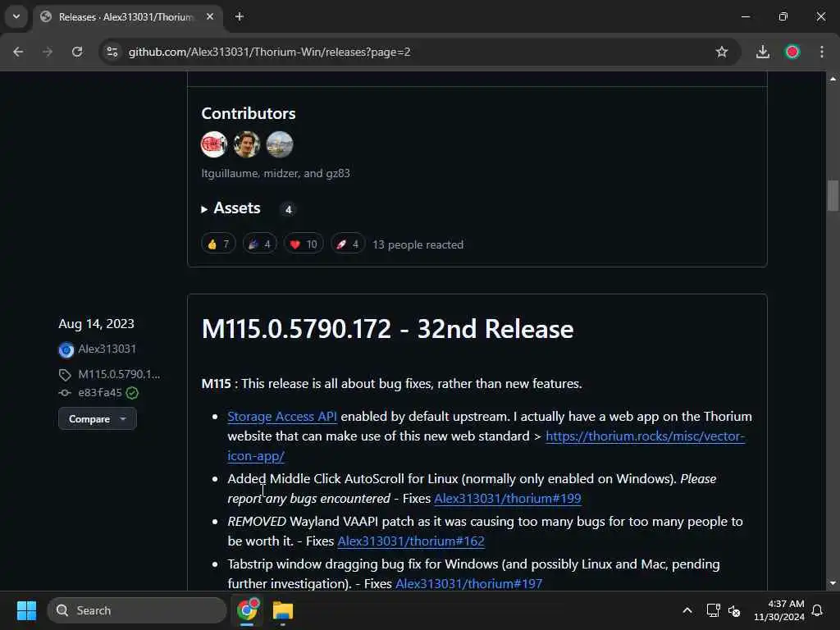Expand the Assets section
The height and width of the screenshot is (630, 840).
pyautogui.click(x=231, y=208)
